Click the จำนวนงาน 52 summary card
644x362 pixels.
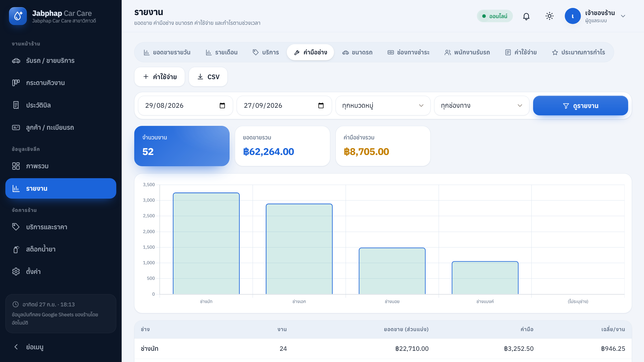182,146
